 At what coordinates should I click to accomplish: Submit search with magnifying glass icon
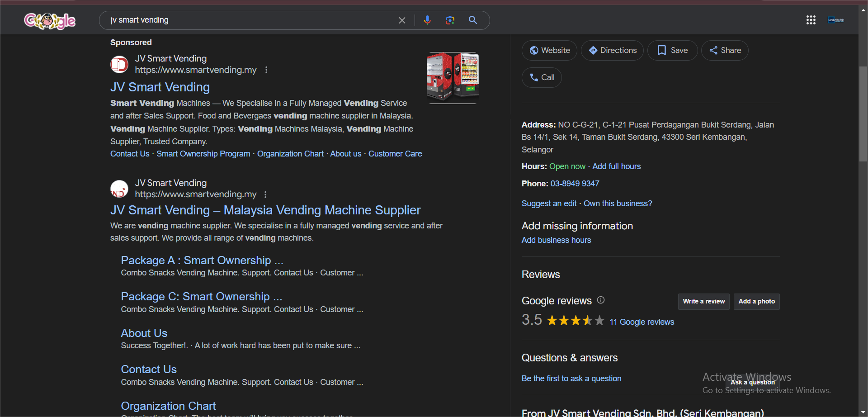pos(473,20)
